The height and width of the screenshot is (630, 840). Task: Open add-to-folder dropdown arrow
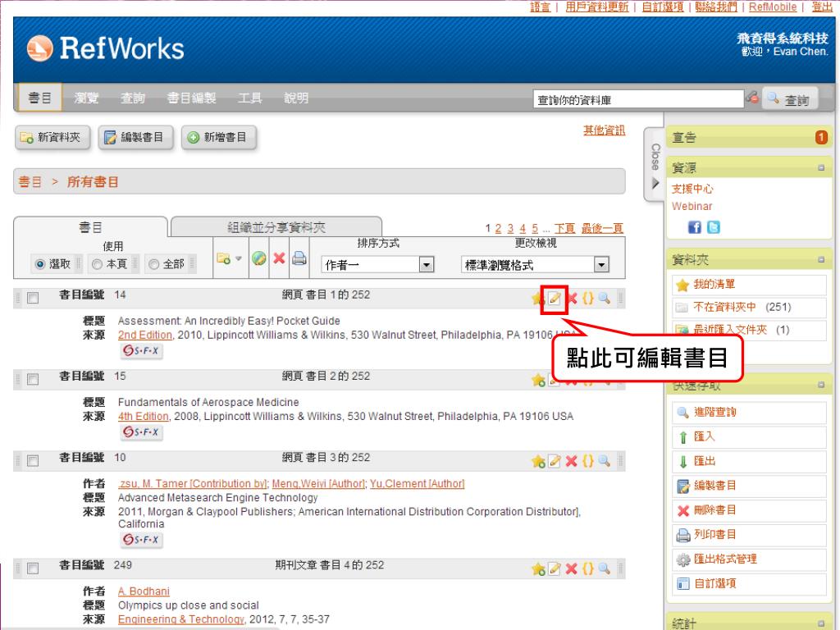pyautogui.click(x=239, y=258)
